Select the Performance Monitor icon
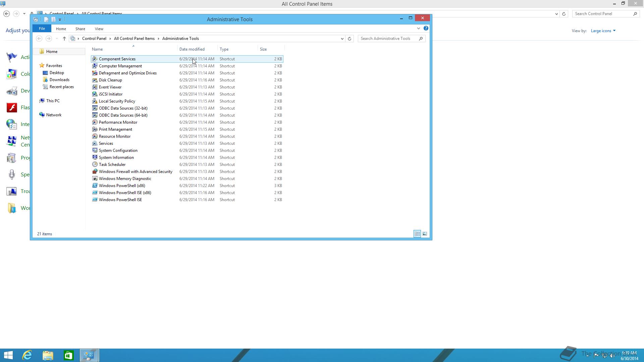644x362 pixels. [95, 122]
